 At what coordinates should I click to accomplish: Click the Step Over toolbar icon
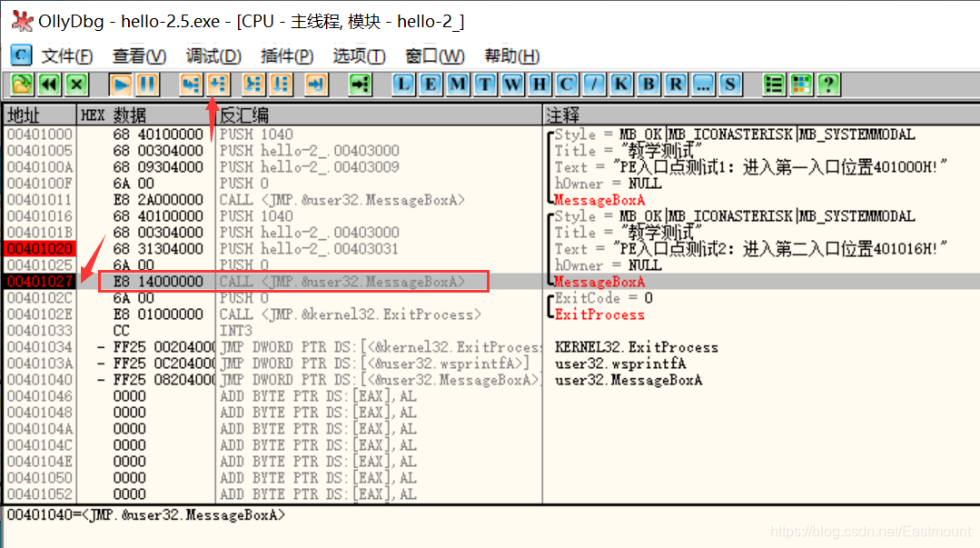218,85
